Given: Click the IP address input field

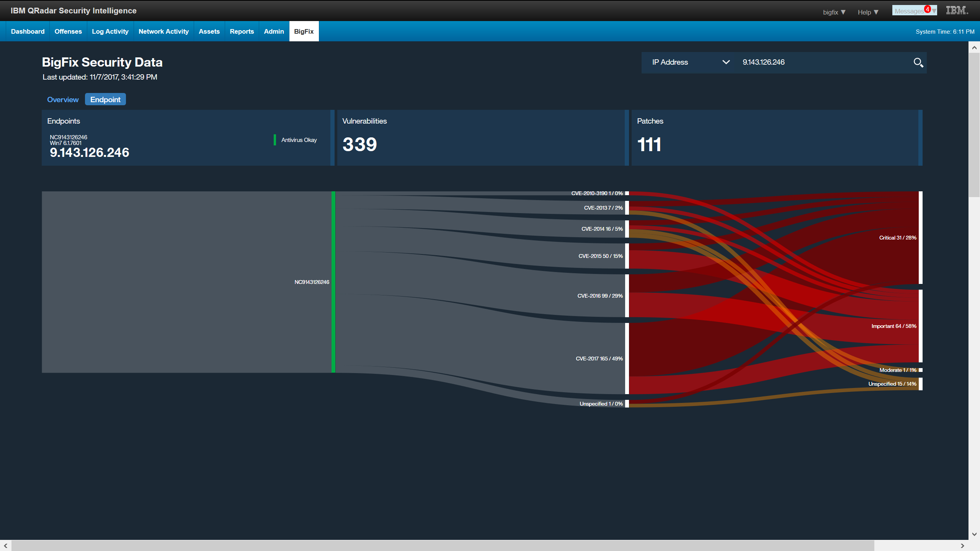Looking at the screenshot, I should click(x=804, y=62).
